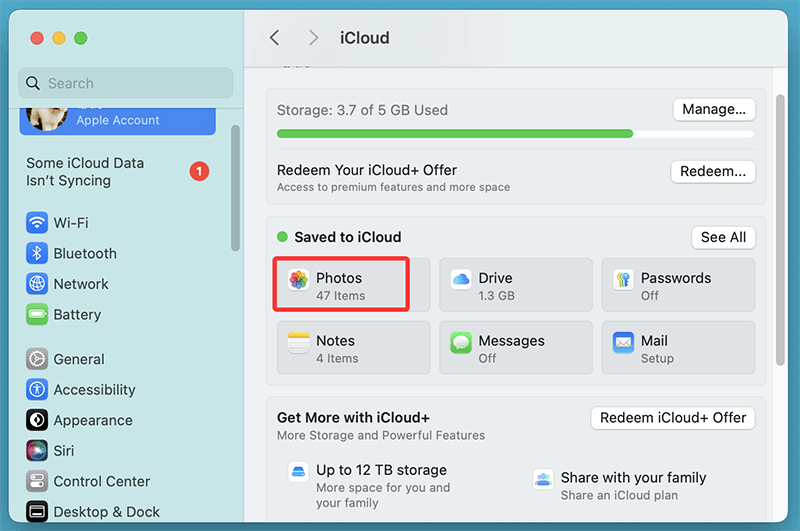Viewport: 800px width, 531px height.
Task: Click the Messages bubble icon
Action: coord(461,343)
